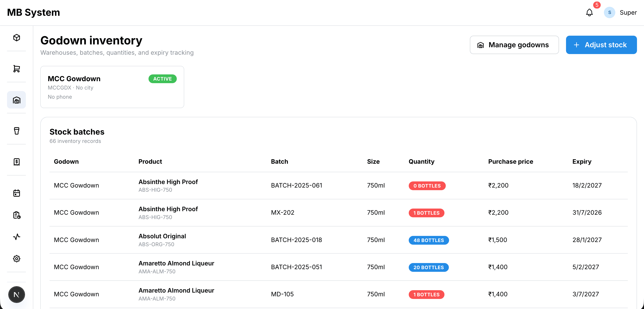Click the Godown column header

(66, 162)
